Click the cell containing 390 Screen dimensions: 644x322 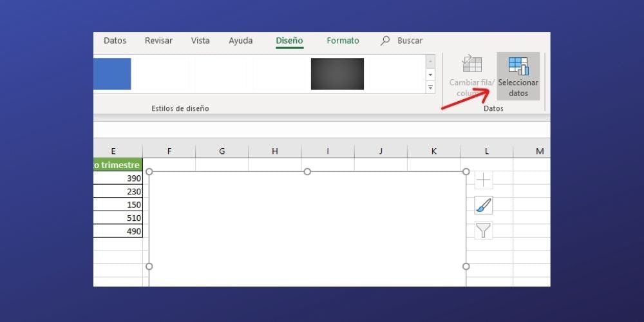(x=118, y=178)
